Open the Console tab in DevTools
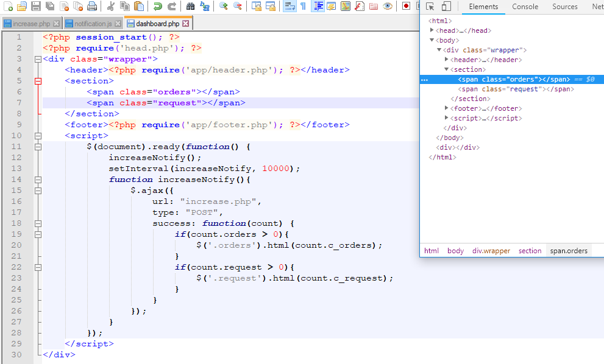This screenshot has width=604, height=364. coord(525,7)
